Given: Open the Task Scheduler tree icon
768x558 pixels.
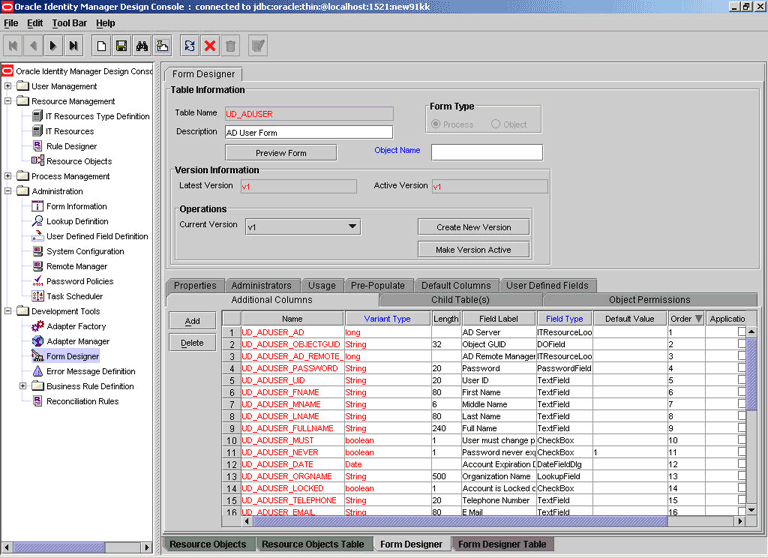Looking at the screenshot, I should click(37, 296).
